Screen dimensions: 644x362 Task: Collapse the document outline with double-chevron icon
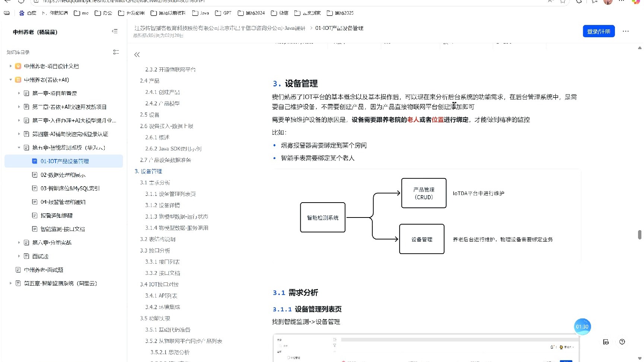point(137,55)
